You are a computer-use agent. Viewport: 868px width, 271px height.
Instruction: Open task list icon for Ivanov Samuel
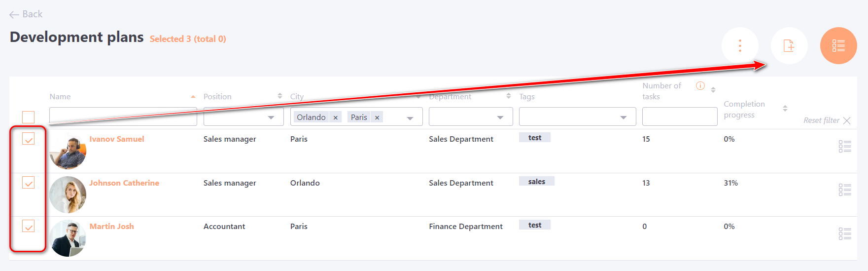coord(844,146)
